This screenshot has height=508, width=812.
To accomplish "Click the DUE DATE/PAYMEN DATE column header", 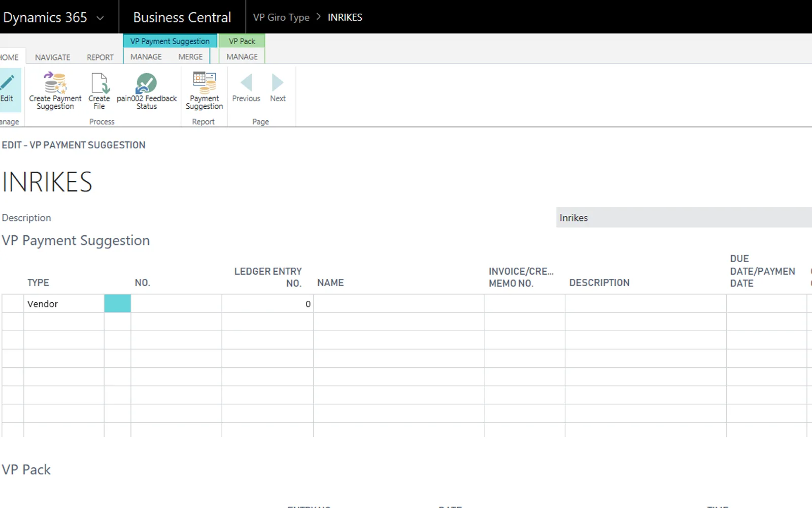I will [763, 271].
